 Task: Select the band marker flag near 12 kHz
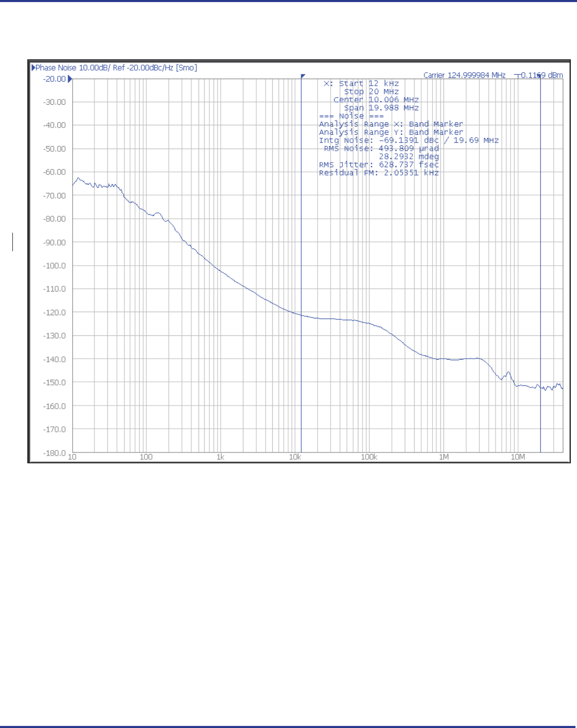point(303,76)
